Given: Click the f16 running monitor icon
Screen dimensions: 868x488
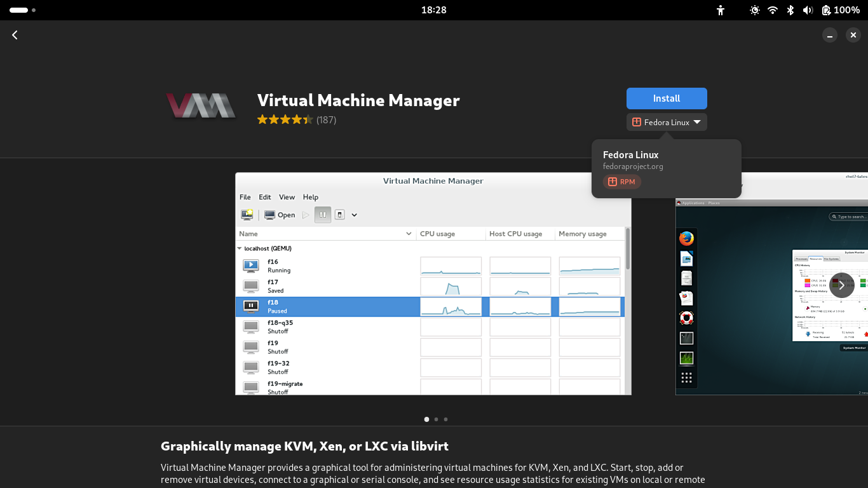Looking at the screenshot, I should pyautogui.click(x=251, y=266).
